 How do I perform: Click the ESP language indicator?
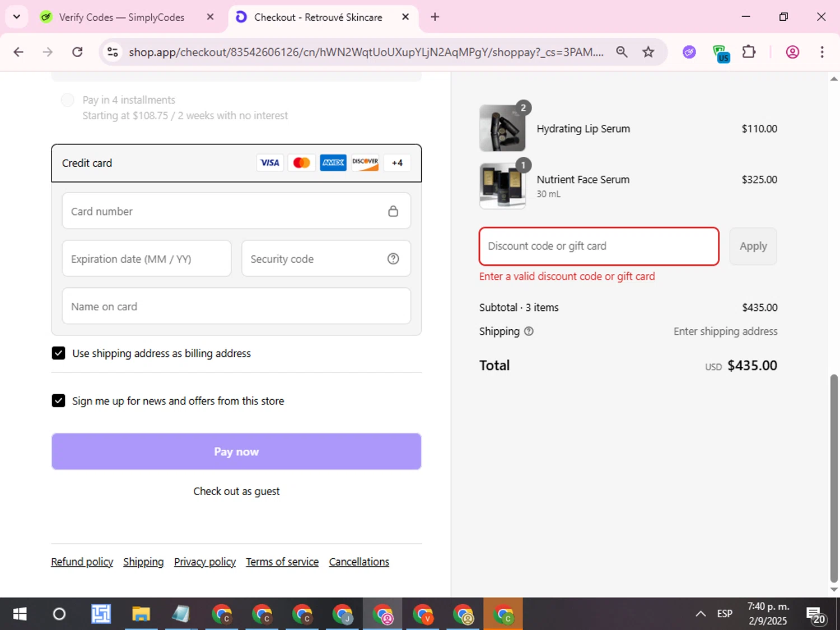click(725, 614)
